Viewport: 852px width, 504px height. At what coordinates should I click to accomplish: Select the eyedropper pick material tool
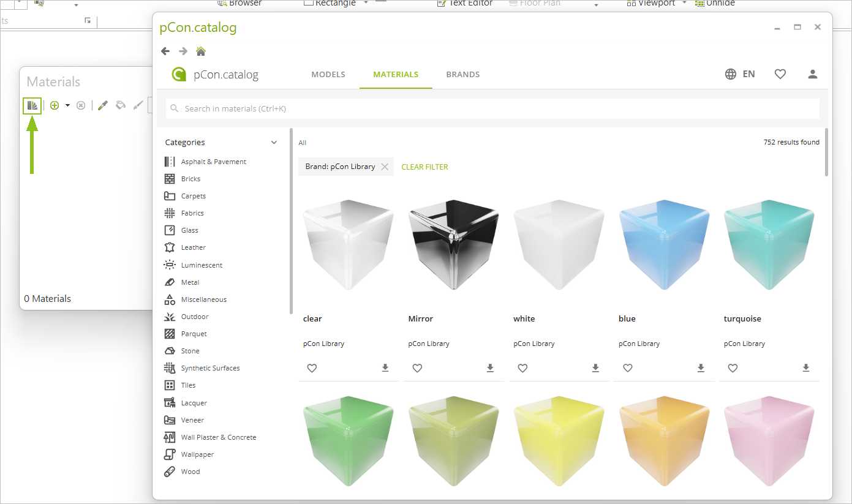pos(103,105)
